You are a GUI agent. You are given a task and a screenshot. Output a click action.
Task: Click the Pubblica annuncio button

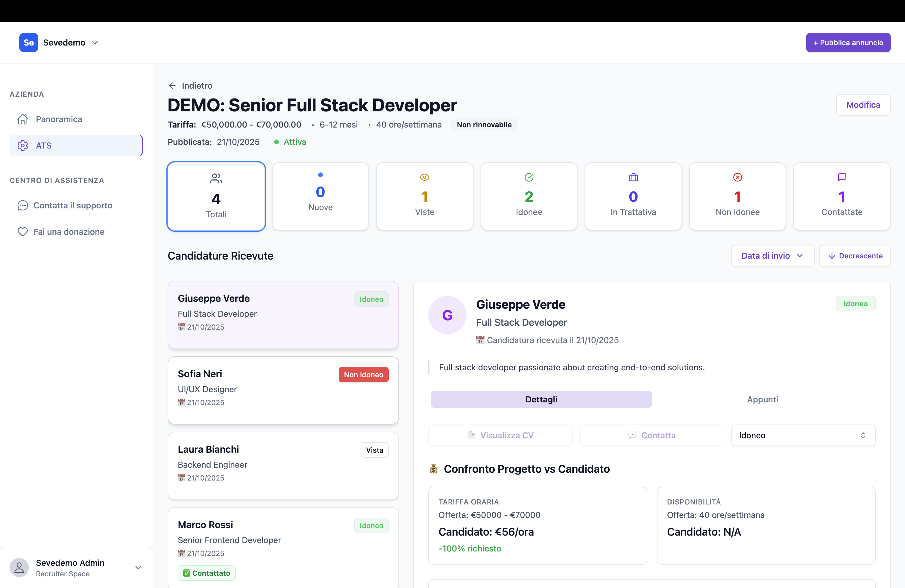pyautogui.click(x=848, y=42)
